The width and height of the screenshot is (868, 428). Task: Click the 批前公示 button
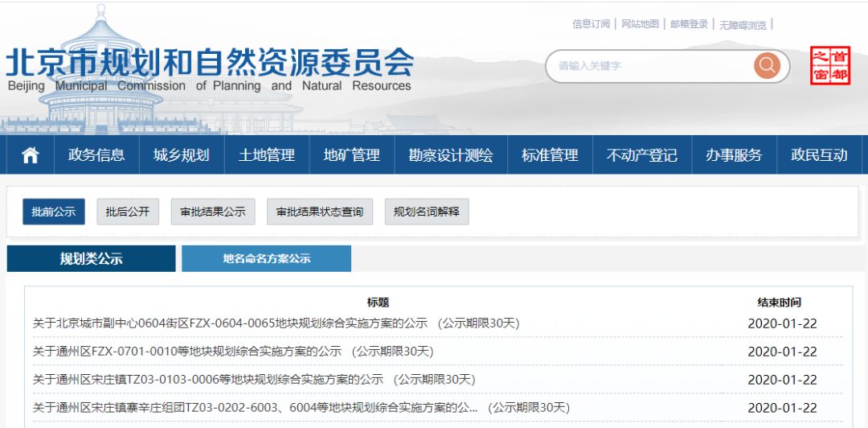(54, 212)
